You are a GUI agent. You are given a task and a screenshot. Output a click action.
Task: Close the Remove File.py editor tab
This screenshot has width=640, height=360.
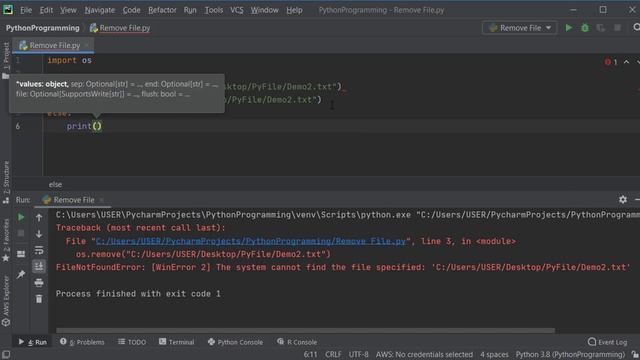[87, 45]
